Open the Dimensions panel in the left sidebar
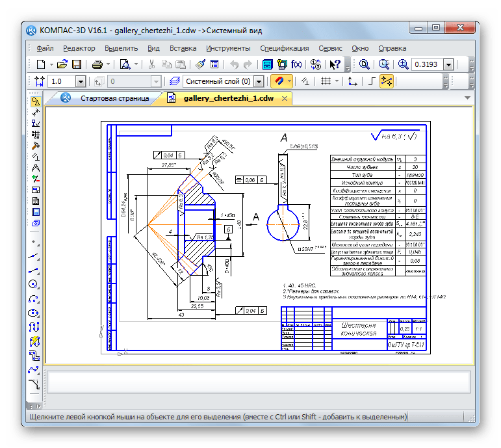Screen dimensions: 501x448 pos(36,112)
